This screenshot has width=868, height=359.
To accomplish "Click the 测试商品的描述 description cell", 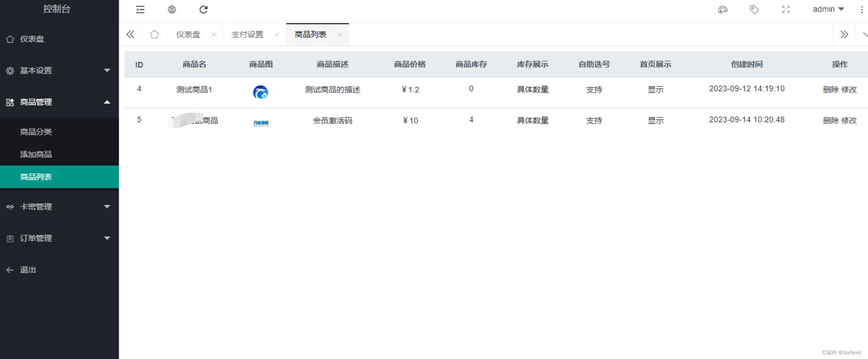I will [332, 89].
